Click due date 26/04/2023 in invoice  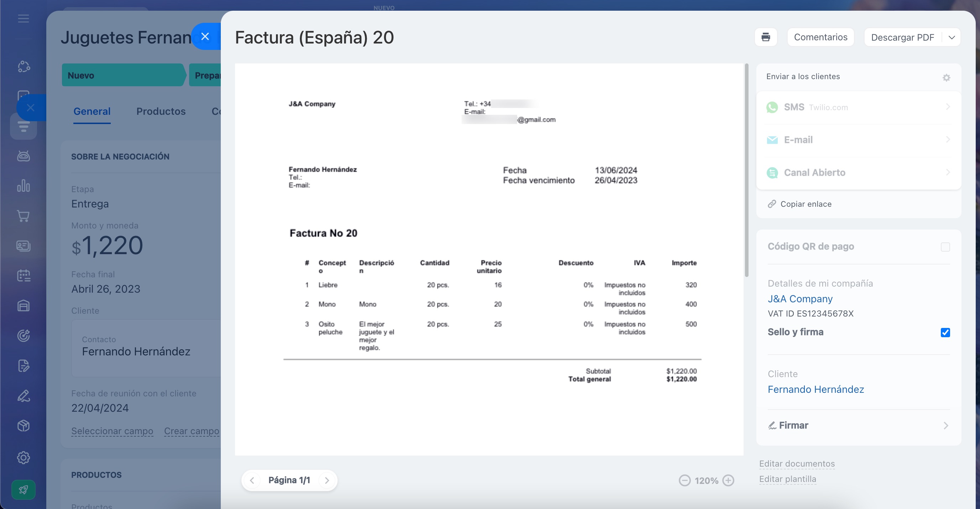click(x=616, y=180)
